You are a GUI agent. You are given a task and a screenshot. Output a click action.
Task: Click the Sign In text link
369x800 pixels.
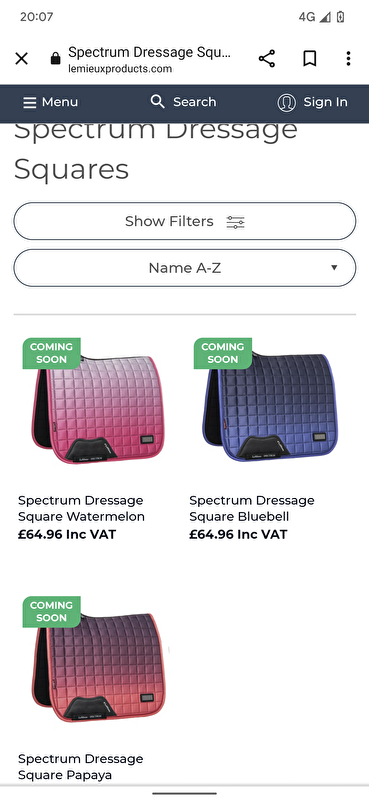point(326,102)
